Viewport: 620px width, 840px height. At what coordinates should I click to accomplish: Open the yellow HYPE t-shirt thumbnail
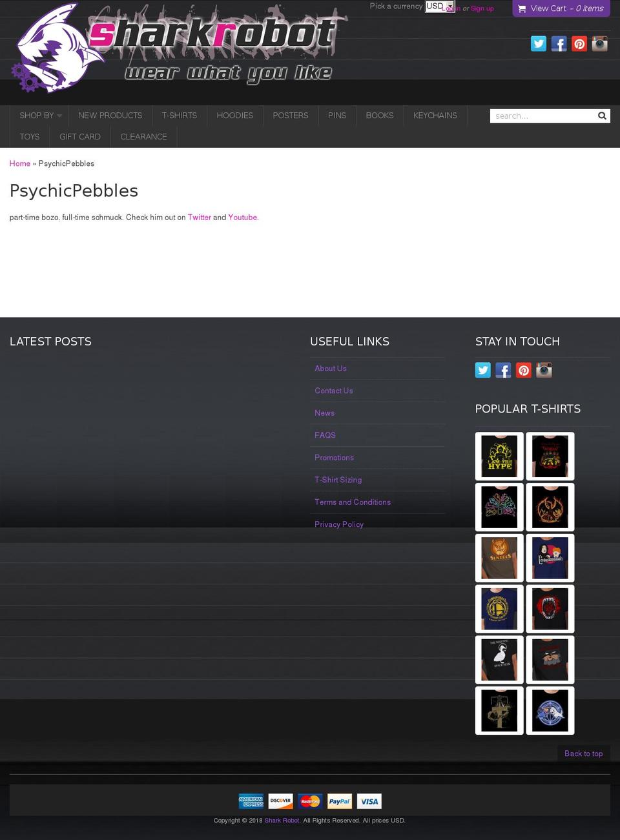(499, 456)
